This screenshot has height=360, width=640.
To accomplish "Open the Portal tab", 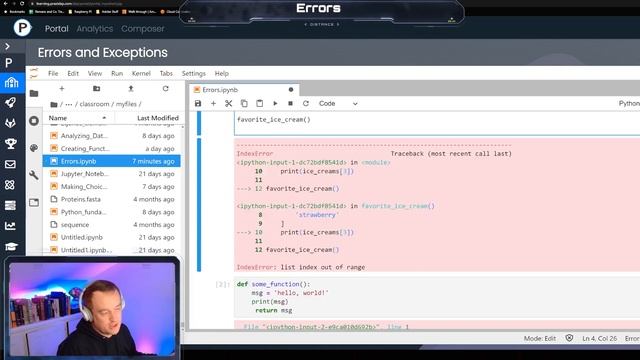I will pos(57,29).
